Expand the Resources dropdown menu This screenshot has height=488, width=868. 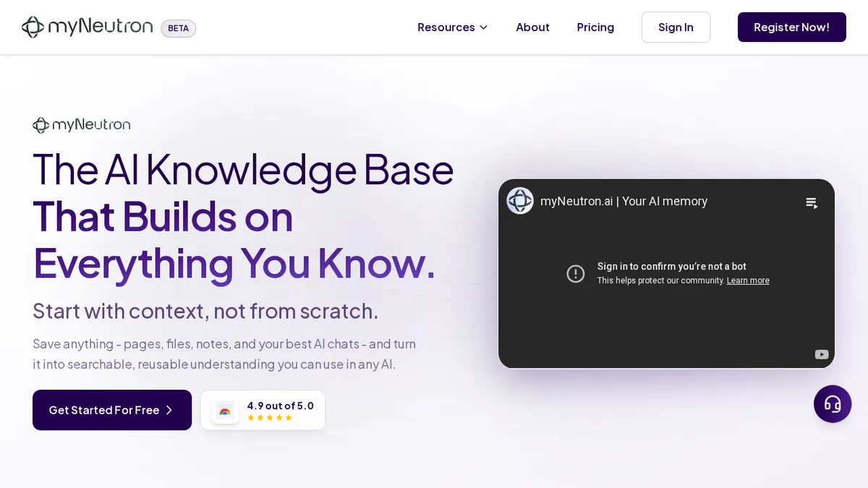pos(452,27)
